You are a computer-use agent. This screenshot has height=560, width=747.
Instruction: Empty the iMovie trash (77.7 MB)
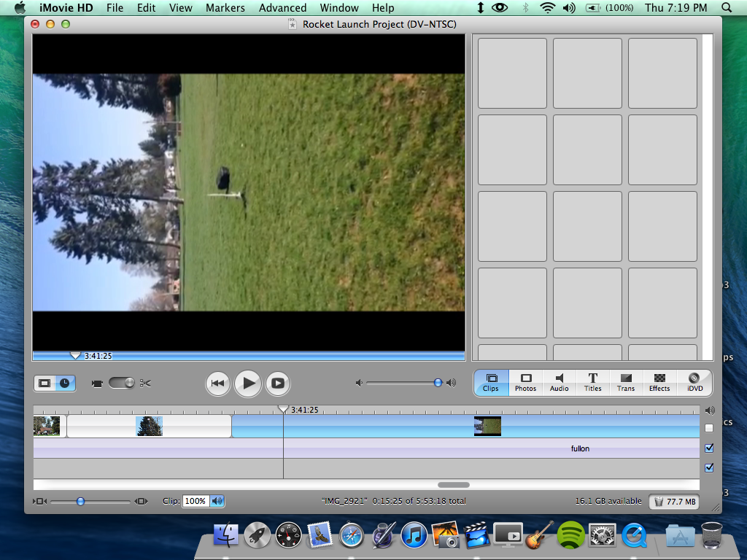[x=673, y=502]
